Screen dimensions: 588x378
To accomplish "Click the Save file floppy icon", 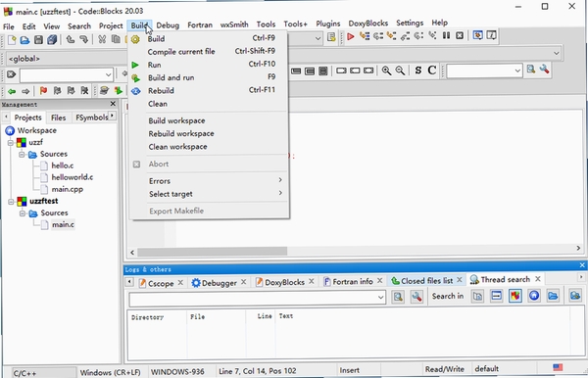I will coord(38,39).
